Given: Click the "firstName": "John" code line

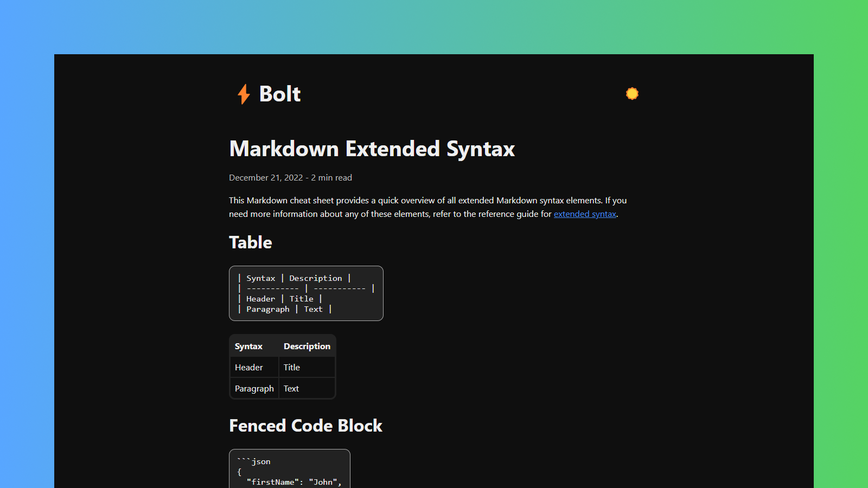Looking at the screenshot, I should pyautogui.click(x=293, y=482).
